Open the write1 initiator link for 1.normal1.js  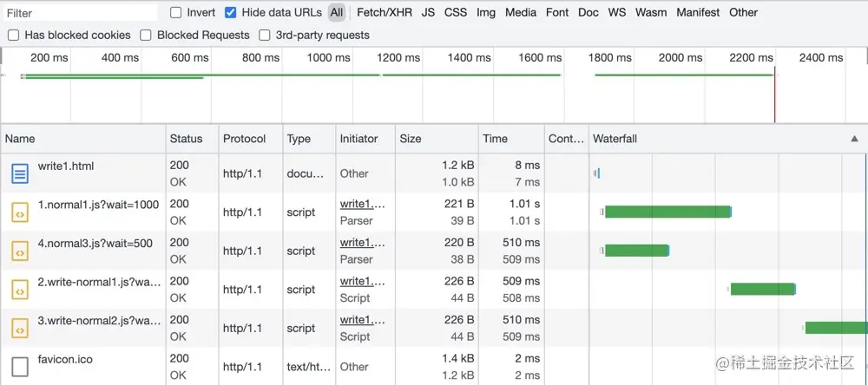(362, 205)
